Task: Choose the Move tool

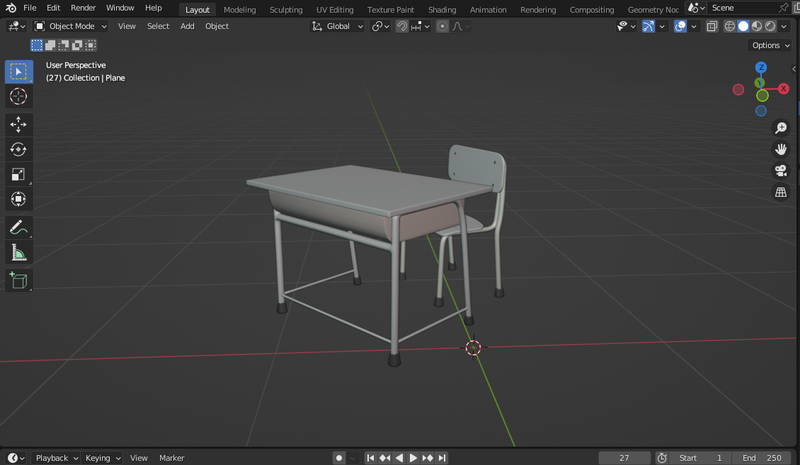Action: coord(19,125)
